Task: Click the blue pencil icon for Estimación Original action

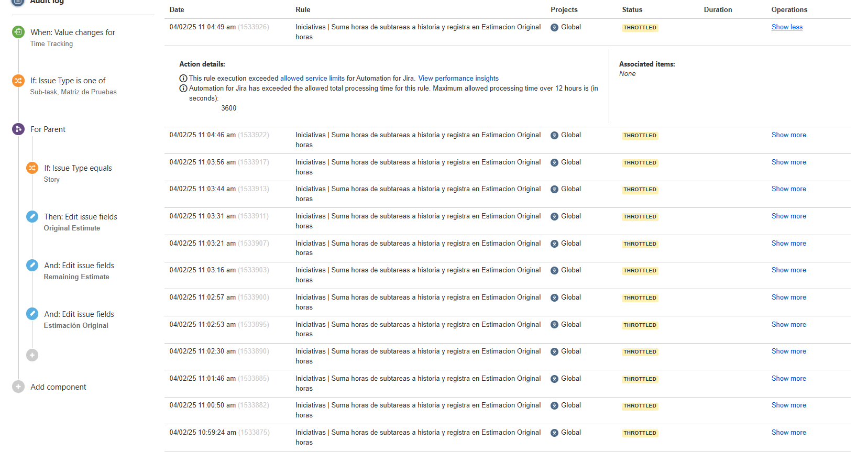Action: pos(32,314)
